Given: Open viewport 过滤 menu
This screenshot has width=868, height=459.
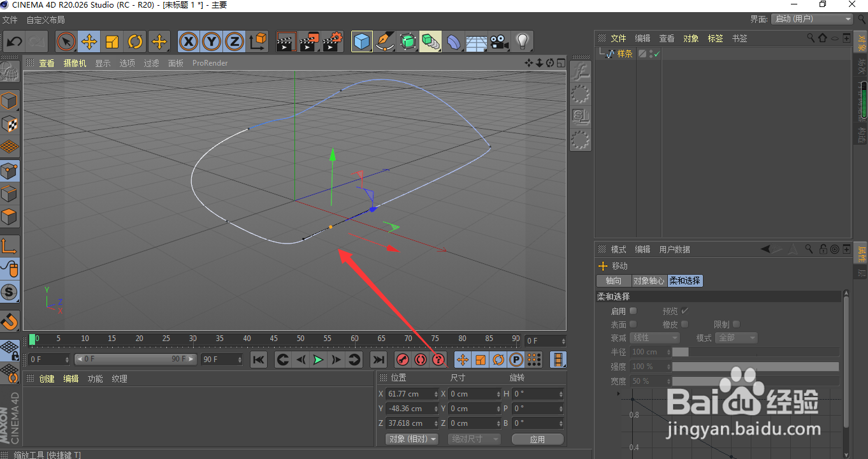Looking at the screenshot, I should (x=151, y=63).
